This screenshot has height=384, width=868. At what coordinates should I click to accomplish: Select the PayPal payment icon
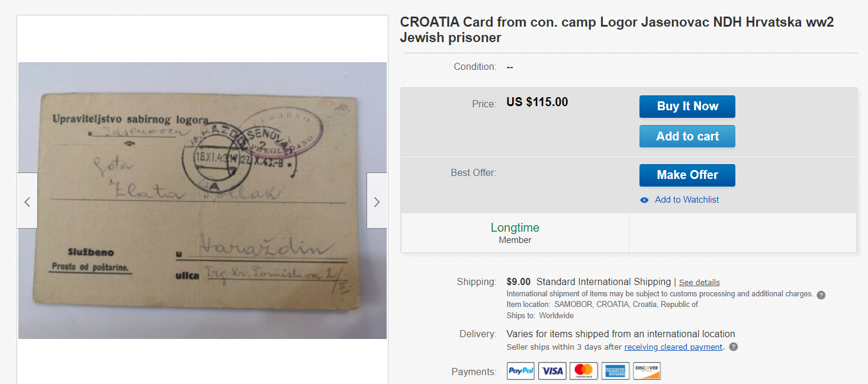pos(521,371)
